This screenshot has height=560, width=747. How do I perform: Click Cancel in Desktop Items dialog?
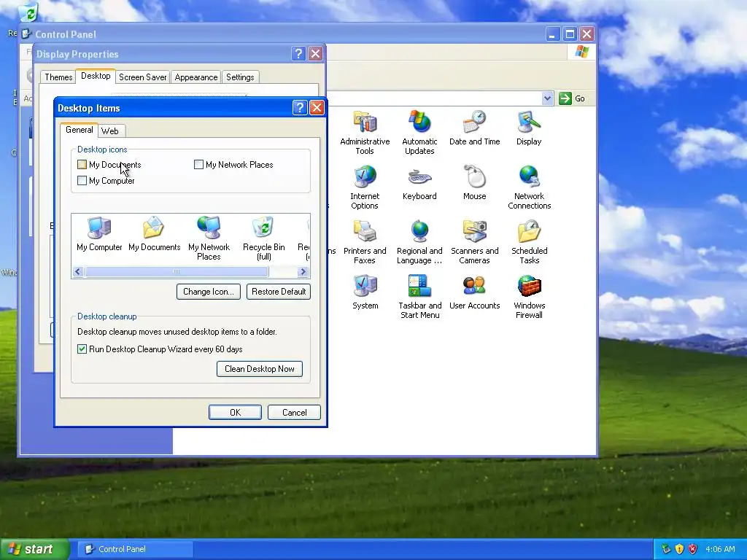click(295, 413)
